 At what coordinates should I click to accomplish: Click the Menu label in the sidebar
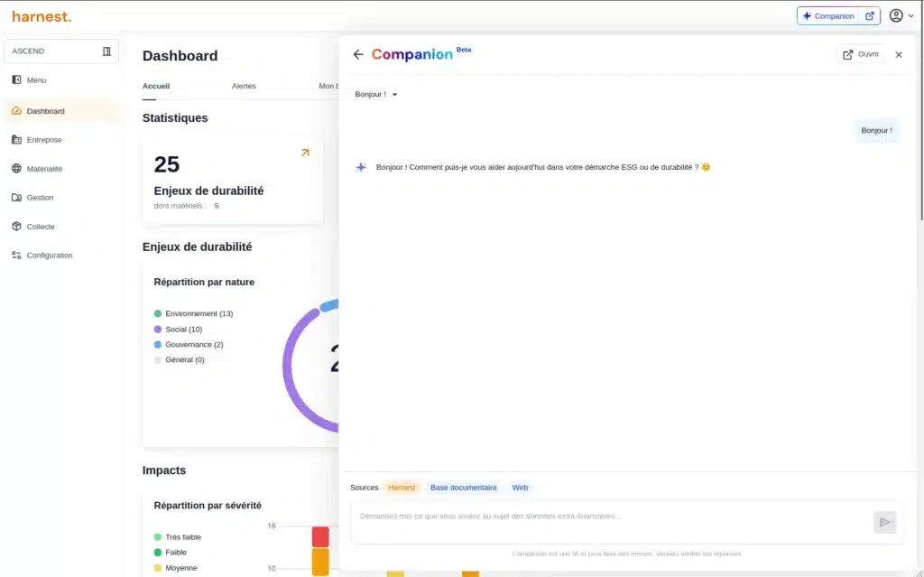[x=36, y=80]
